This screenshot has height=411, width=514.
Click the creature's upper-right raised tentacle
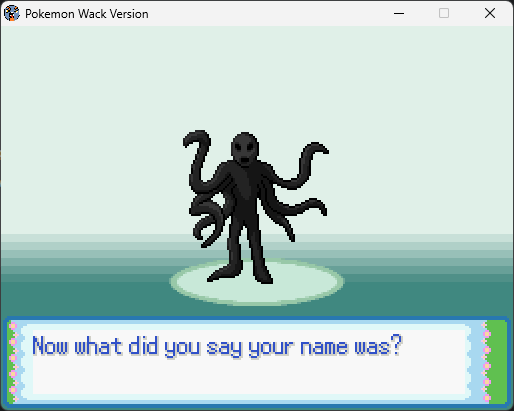305,163
